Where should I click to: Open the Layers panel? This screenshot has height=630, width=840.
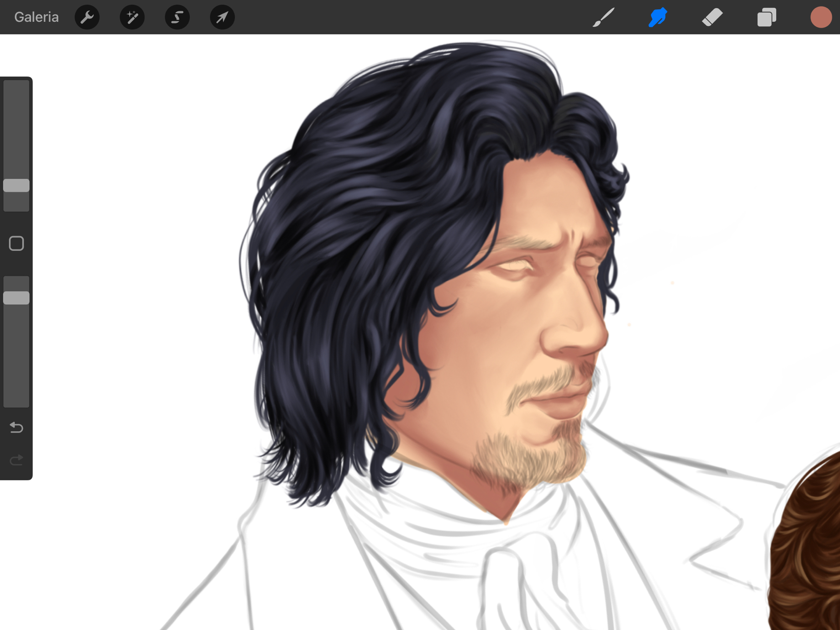766,17
